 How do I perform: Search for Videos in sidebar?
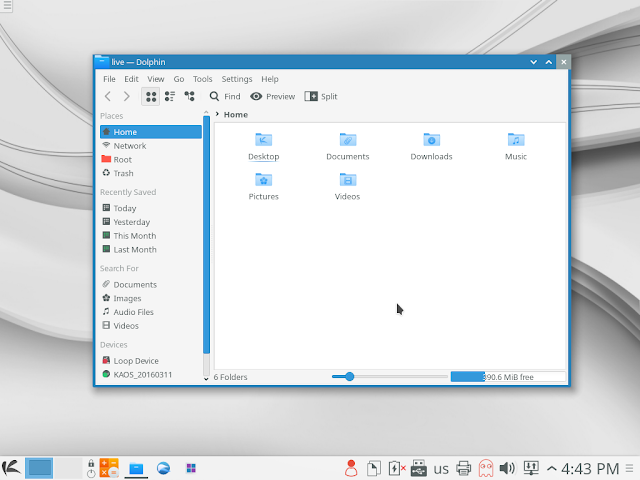[x=151, y=326]
